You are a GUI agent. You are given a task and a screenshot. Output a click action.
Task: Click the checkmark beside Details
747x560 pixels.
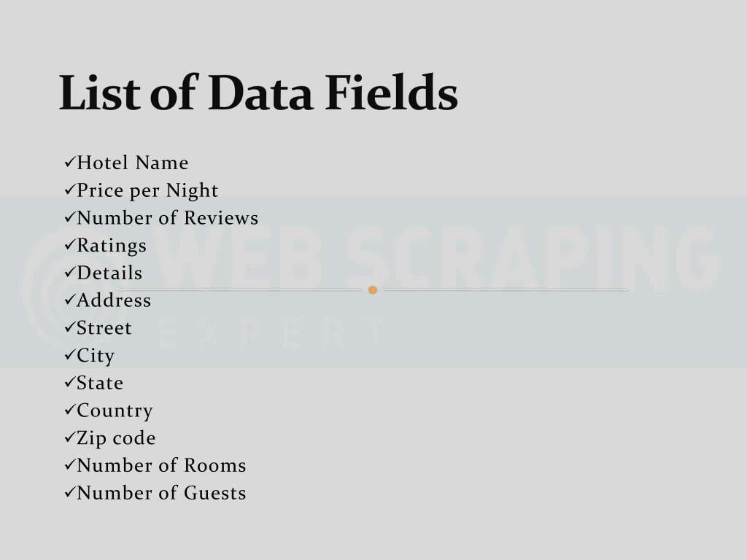70,273
